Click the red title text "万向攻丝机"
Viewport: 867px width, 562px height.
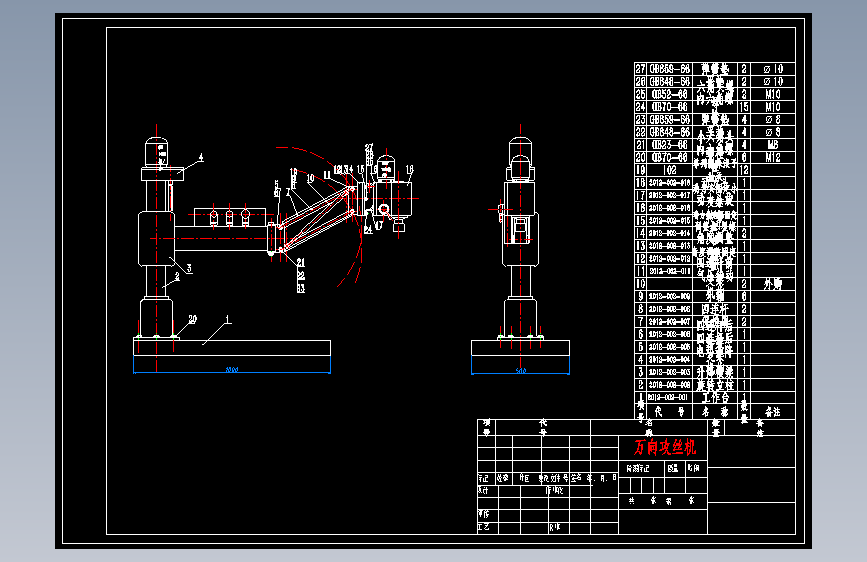click(x=665, y=447)
